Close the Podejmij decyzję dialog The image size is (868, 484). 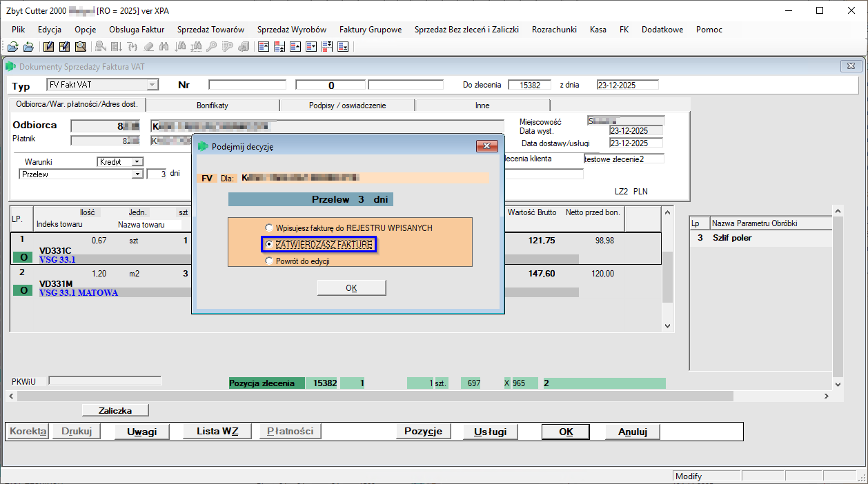point(487,146)
